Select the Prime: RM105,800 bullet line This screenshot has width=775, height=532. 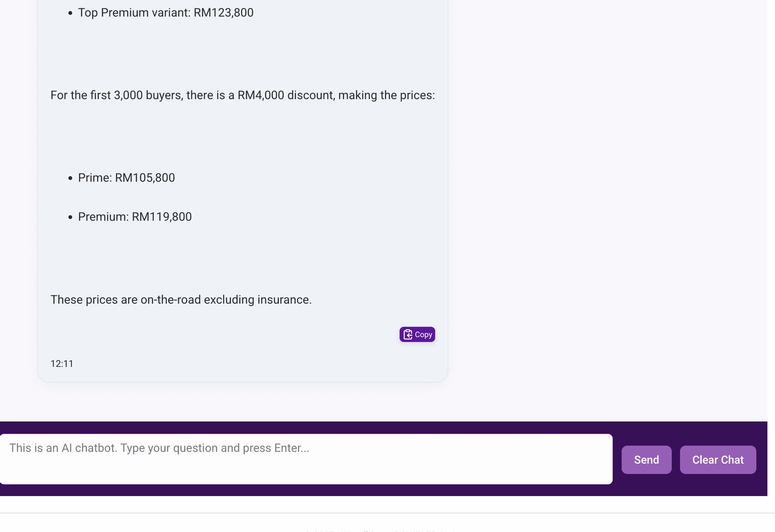pyautogui.click(x=127, y=178)
